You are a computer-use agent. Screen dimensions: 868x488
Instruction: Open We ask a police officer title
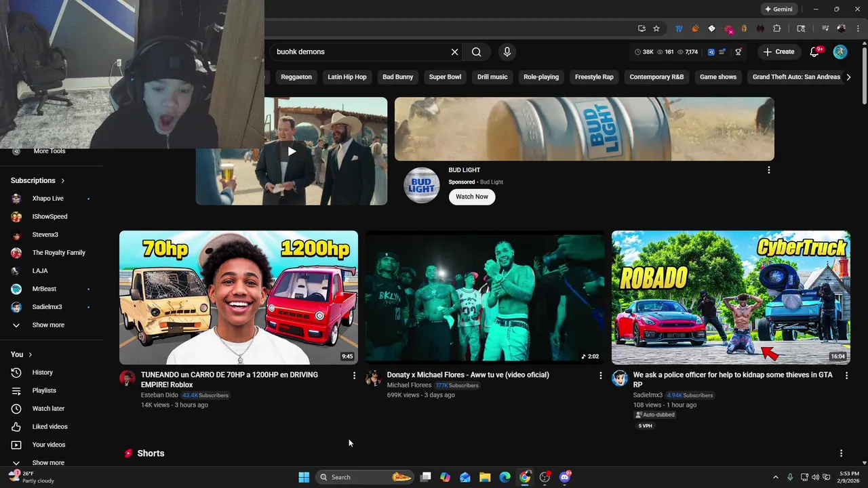732,380
